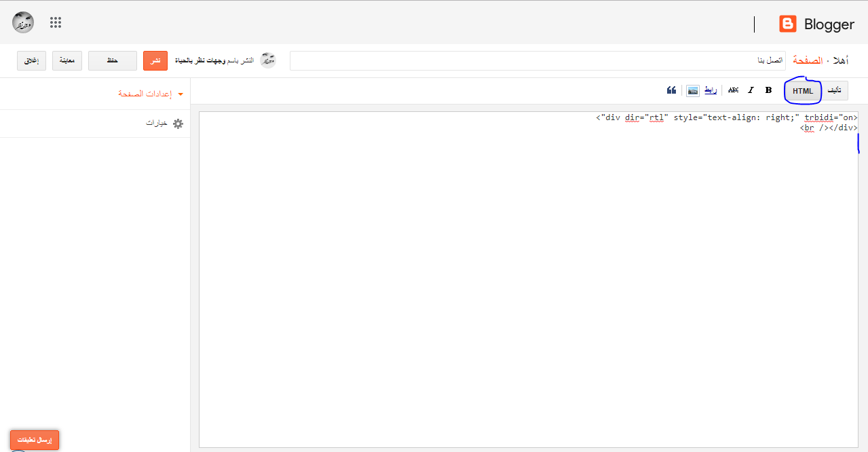Viewport: 868px width, 452px height.
Task: Click the الصفحة breadcrumb link
Action: (x=808, y=60)
